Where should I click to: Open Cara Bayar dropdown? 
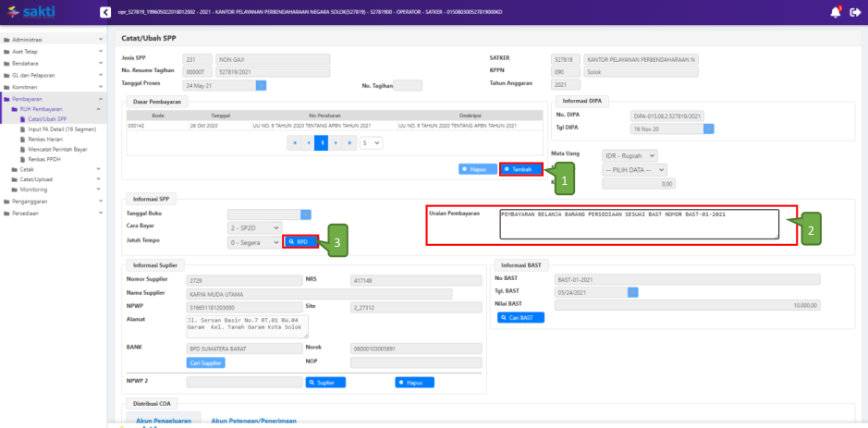point(252,228)
